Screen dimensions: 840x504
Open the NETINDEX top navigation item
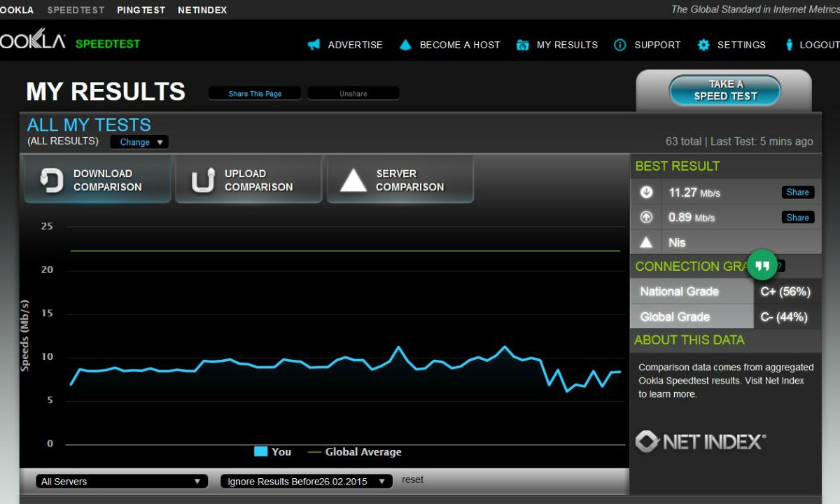point(202,10)
